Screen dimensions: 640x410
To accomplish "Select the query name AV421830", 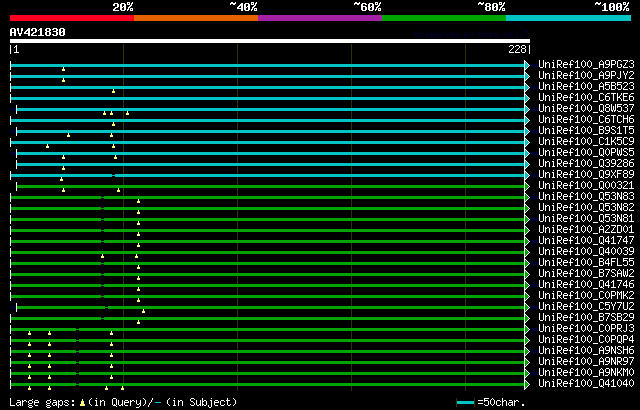I will [38, 32].
